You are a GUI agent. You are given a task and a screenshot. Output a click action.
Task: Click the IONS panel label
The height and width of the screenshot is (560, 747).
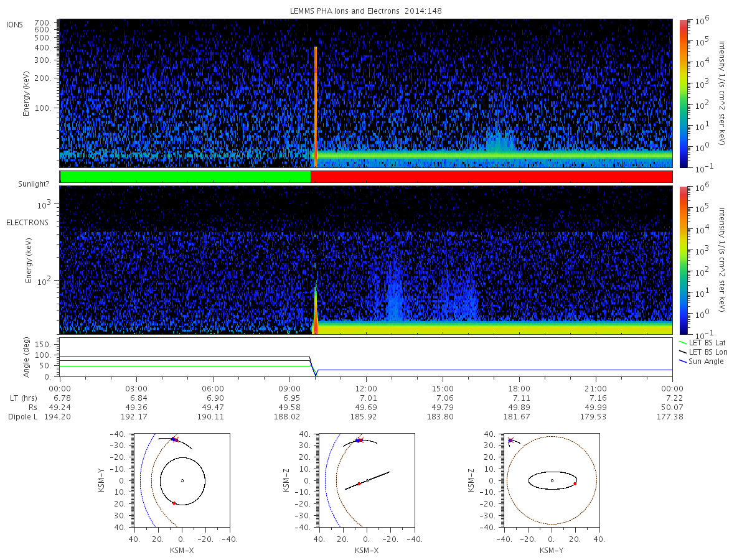(x=15, y=25)
